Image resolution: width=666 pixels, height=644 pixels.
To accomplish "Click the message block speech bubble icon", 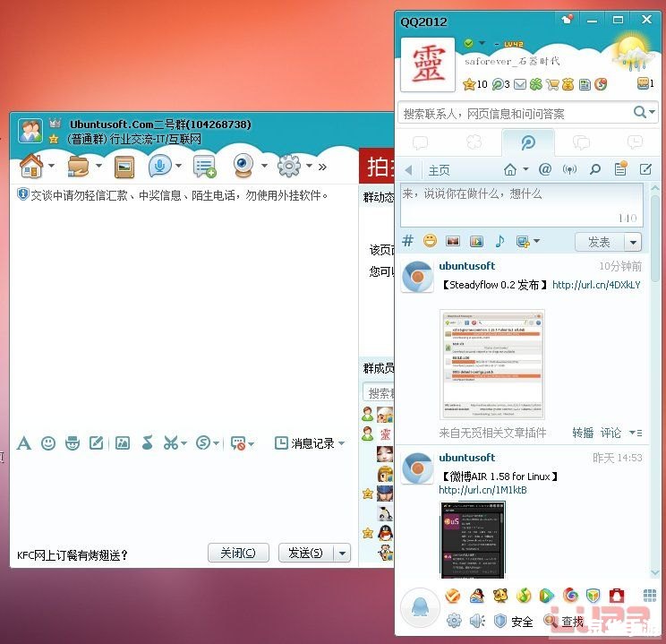I will (x=238, y=443).
